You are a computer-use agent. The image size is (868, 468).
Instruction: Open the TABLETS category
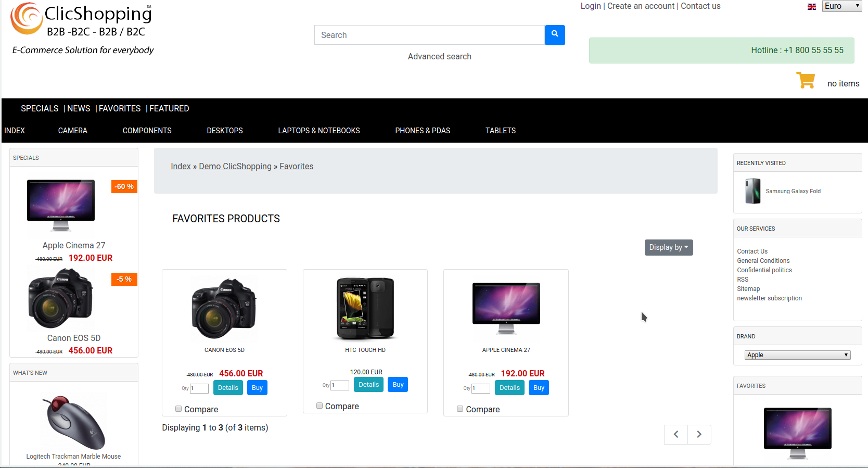(x=501, y=131)
